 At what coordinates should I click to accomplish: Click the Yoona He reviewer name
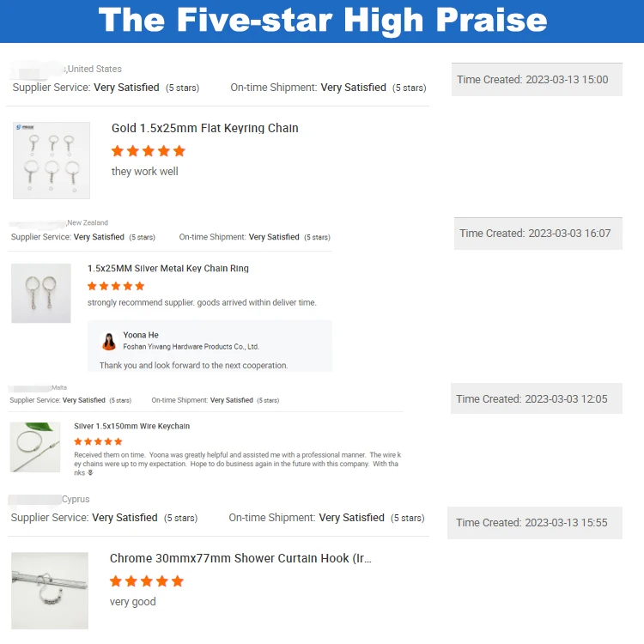coord(141,335)
